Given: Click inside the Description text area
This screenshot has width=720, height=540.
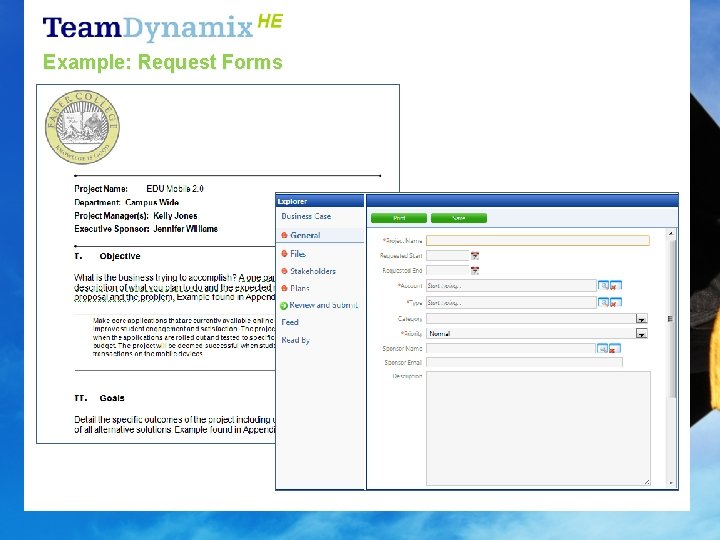Looking at the screenshot, I should click(538, 428).
